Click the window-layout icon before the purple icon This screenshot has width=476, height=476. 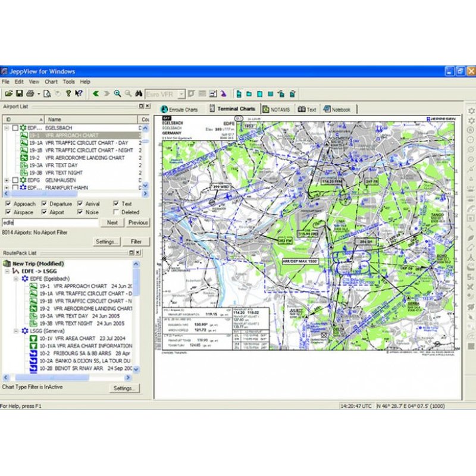(x=213, y=94)
